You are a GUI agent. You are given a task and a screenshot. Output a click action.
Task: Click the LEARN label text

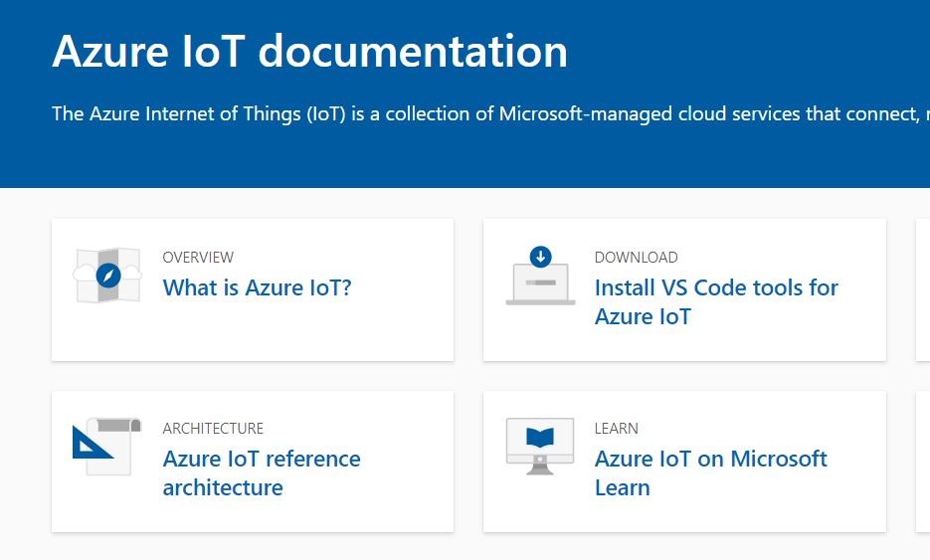(x=617, y=429)
